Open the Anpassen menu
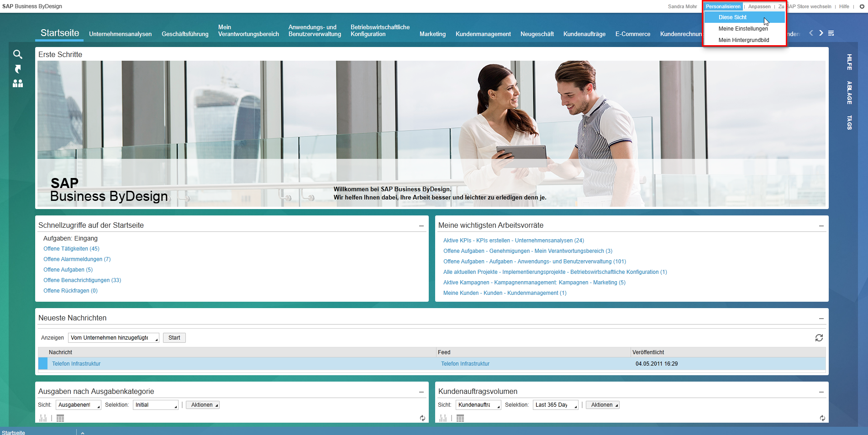This screenshot has height=435, width=868. (x=759, y=6)
